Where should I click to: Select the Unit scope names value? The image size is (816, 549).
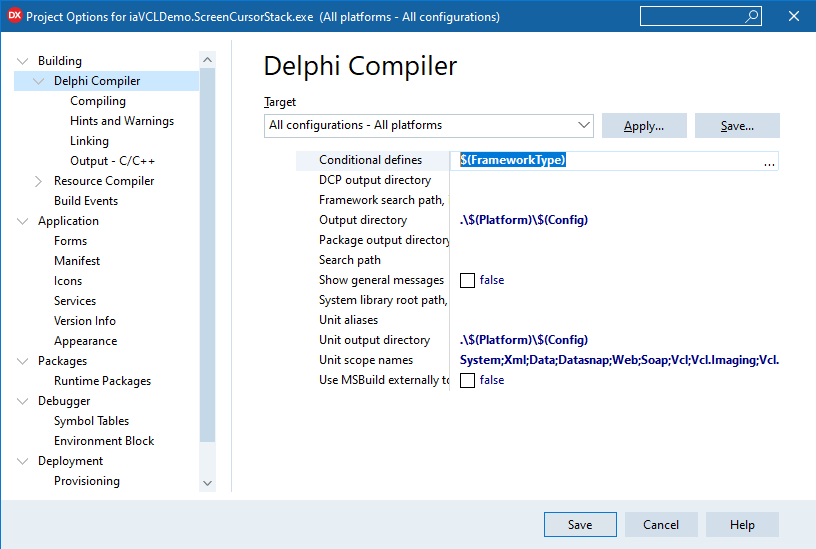(619, 360)
